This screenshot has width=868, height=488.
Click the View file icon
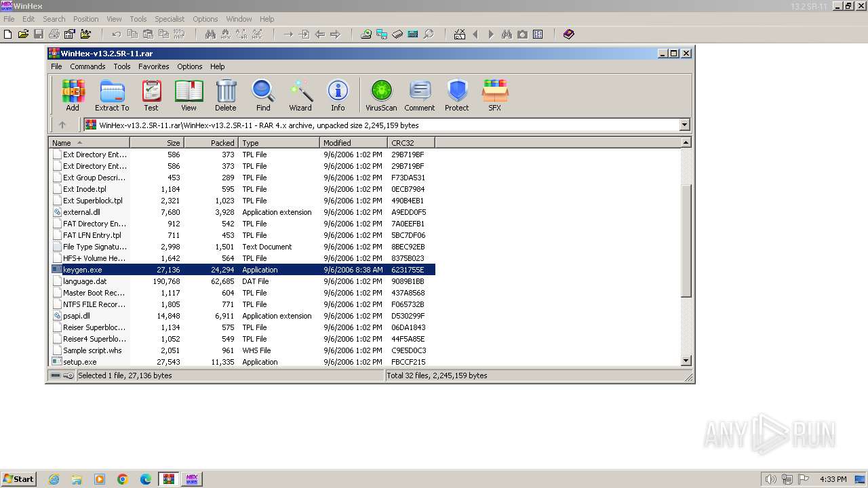coord(189,95)
